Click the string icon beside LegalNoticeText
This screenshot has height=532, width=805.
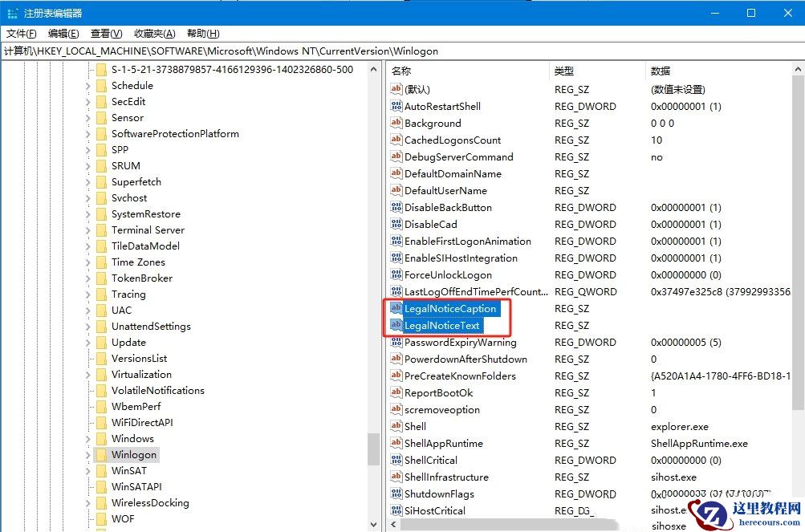(x=396, y=325)
